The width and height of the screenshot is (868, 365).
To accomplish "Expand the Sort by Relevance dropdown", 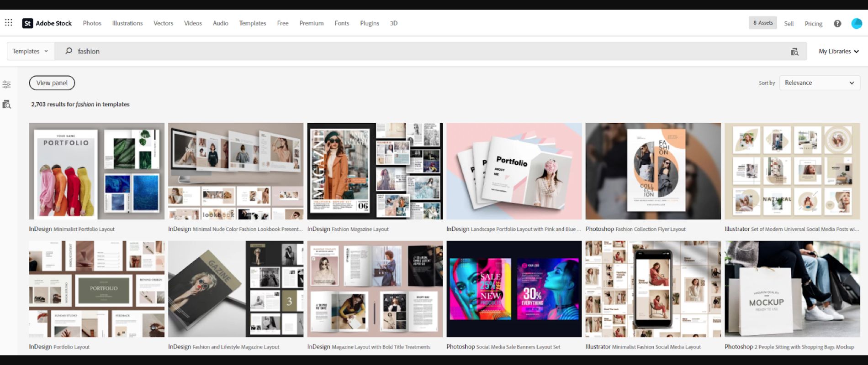I will (x=819, y=83).
